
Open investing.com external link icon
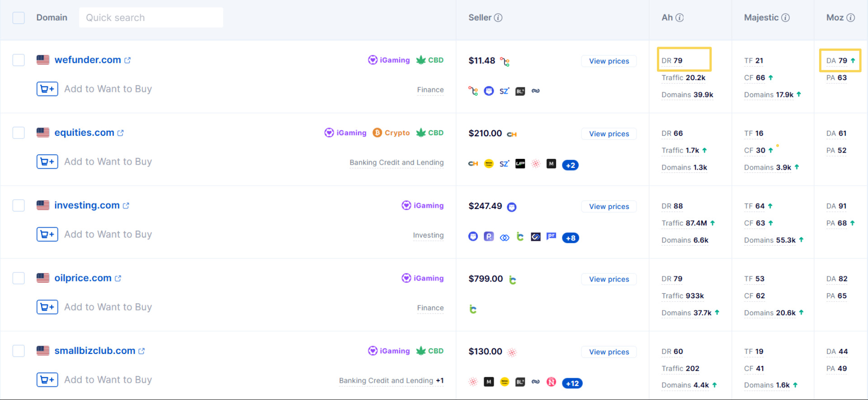click(x=126, y=205)
